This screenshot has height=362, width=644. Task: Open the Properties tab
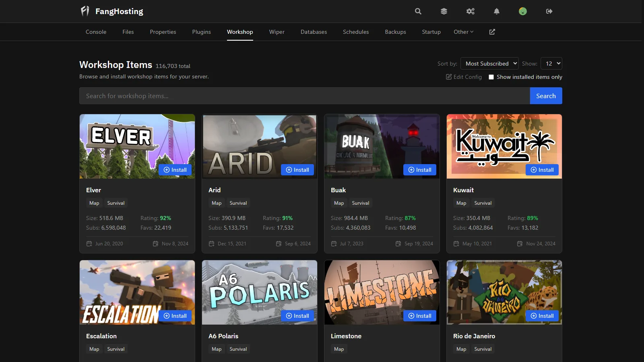coord(163,32)
